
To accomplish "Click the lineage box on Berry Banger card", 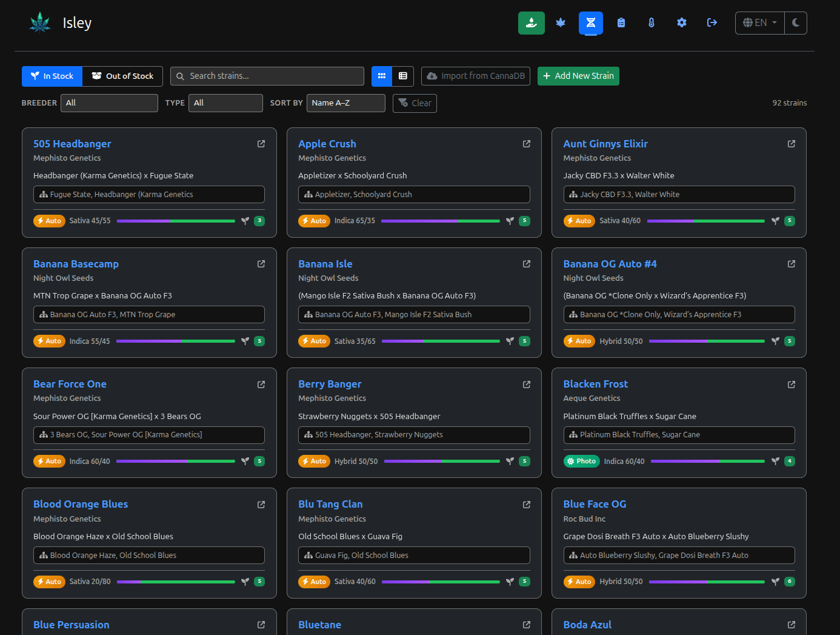I will pos(414,435).
